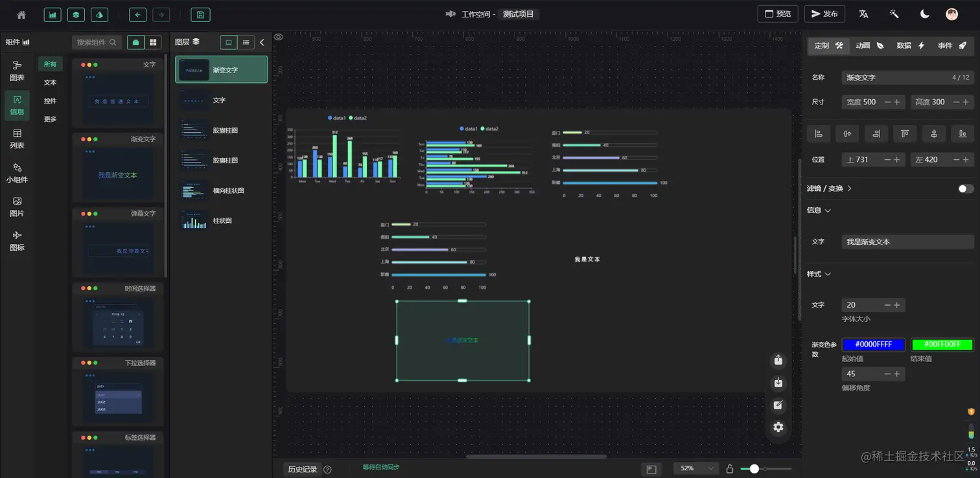Toggle canvas visibility eye icon
The height and width of the screenshot is (478, 980).
pos(279,37)
